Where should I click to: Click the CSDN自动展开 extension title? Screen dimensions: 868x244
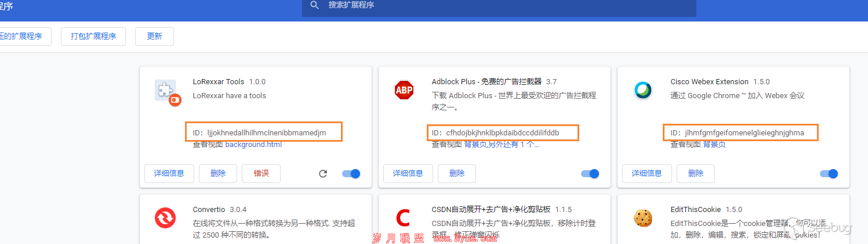tap(490, 209)
